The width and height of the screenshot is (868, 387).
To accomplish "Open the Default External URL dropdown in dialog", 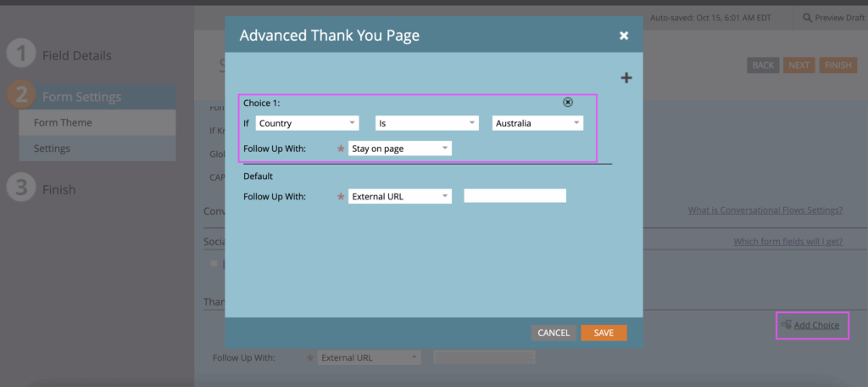I will click(x=400, y=196).
